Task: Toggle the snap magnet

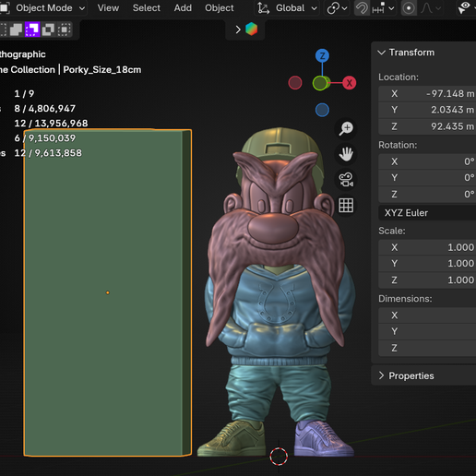Action: pos(362,8)
